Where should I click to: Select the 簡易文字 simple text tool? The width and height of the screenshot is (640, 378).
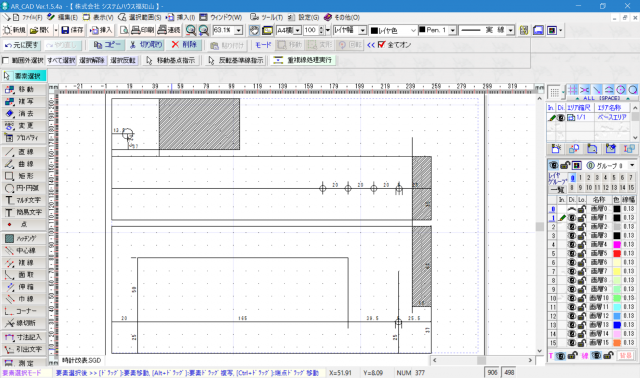pos(24,212)
